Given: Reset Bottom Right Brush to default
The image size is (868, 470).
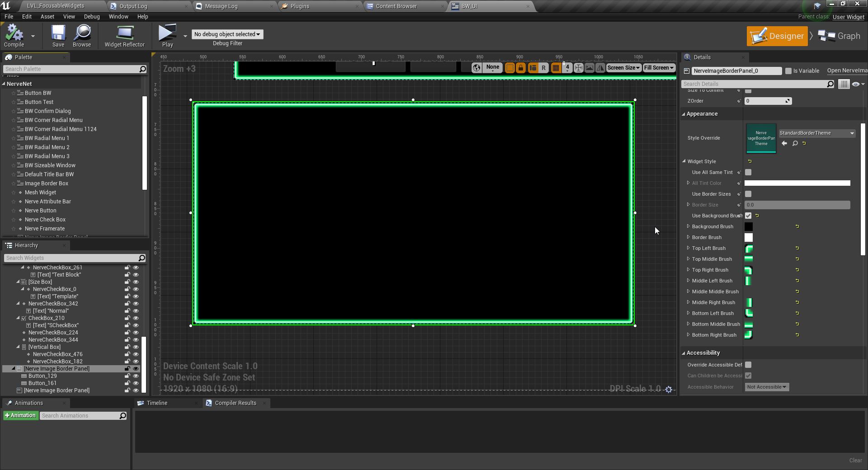Looking at the screenshot, I should [x=797, y=335].
